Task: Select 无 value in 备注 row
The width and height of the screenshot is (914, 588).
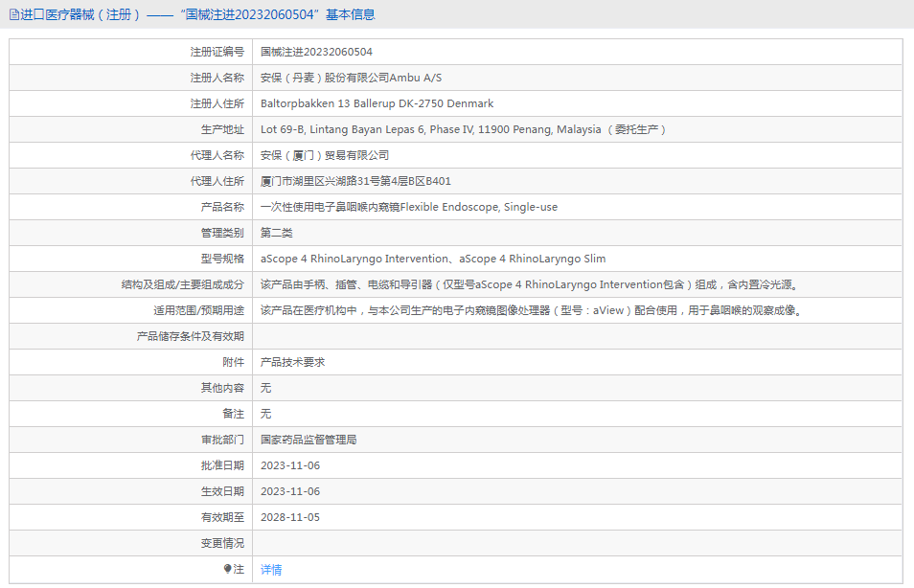Action: pyautogui.click(x=265, y=414)
